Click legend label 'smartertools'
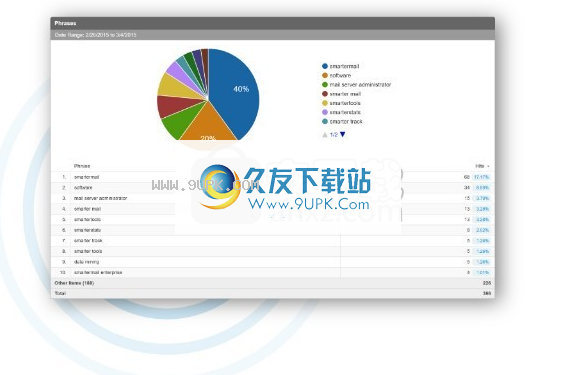 coord(345,103)
